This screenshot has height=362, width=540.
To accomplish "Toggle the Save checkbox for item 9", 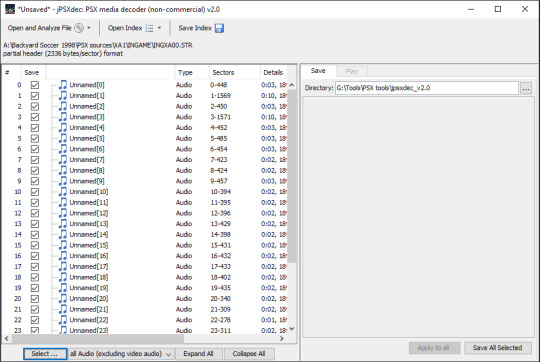I will pyautogui.click(x=35, y=181).
